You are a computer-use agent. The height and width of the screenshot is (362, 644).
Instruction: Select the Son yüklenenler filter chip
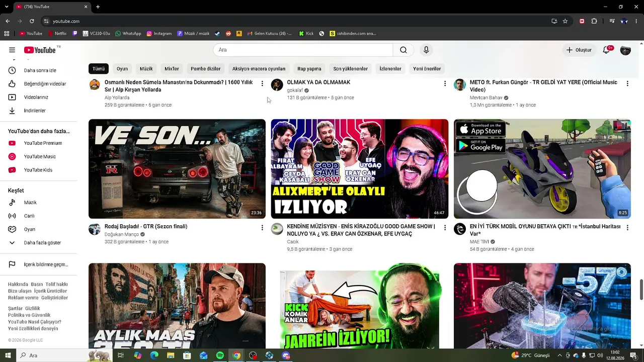[350, 69]
